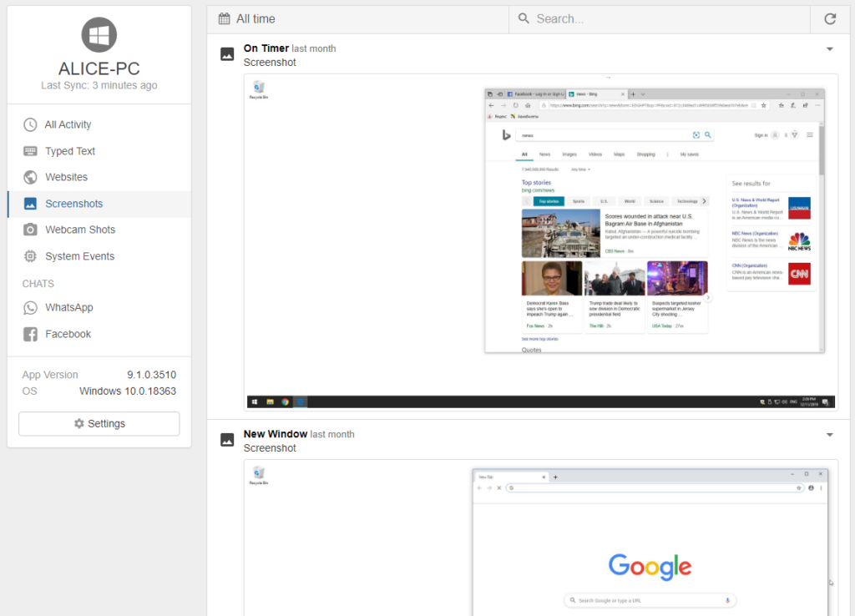
Task: Expand the On Timer screenshot entry
Action: [x=829, y=48]
